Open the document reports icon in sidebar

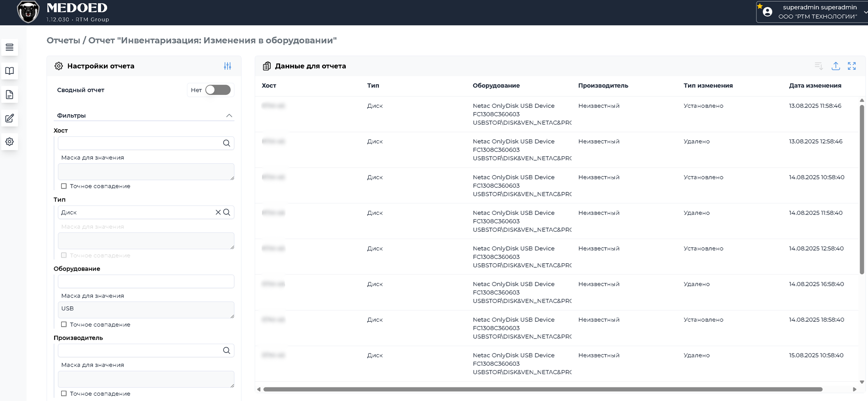9,95
